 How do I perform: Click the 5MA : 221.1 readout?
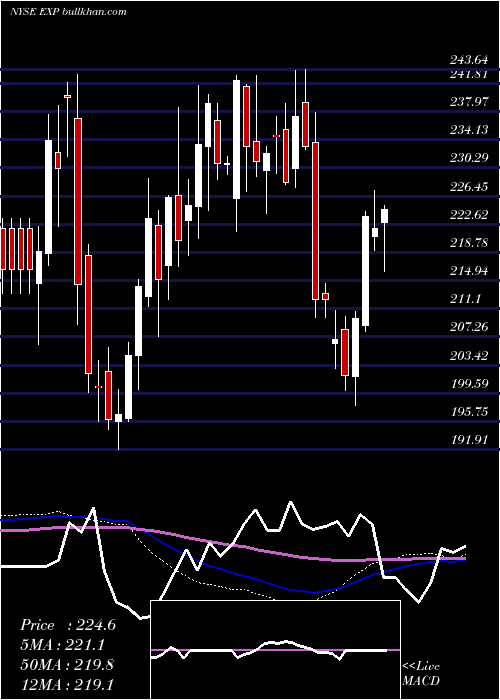click(x=65, y=645)
